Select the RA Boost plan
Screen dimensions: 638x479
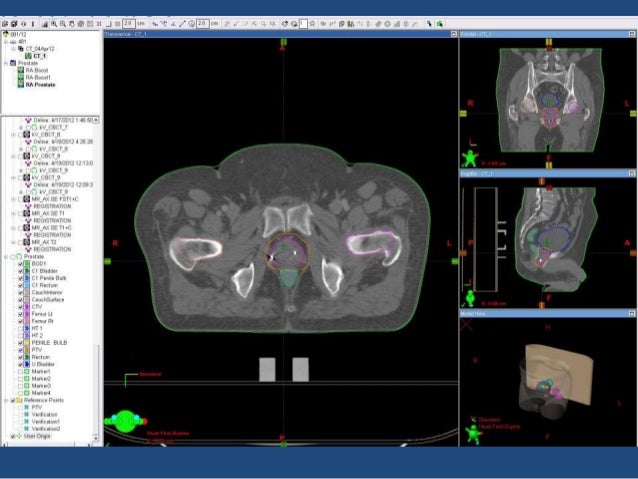click(x=37, y=70)
